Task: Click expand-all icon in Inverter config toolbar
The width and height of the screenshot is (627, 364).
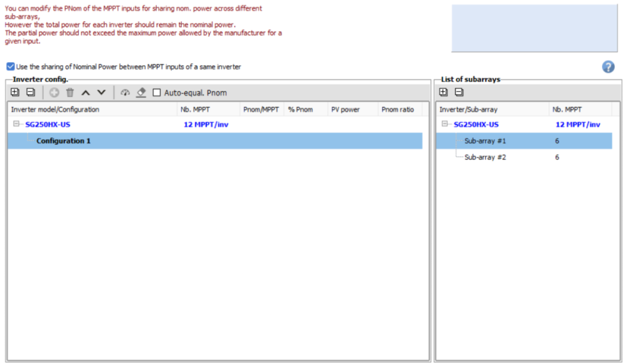Action: pyautogui.click(x=15, y=93)
